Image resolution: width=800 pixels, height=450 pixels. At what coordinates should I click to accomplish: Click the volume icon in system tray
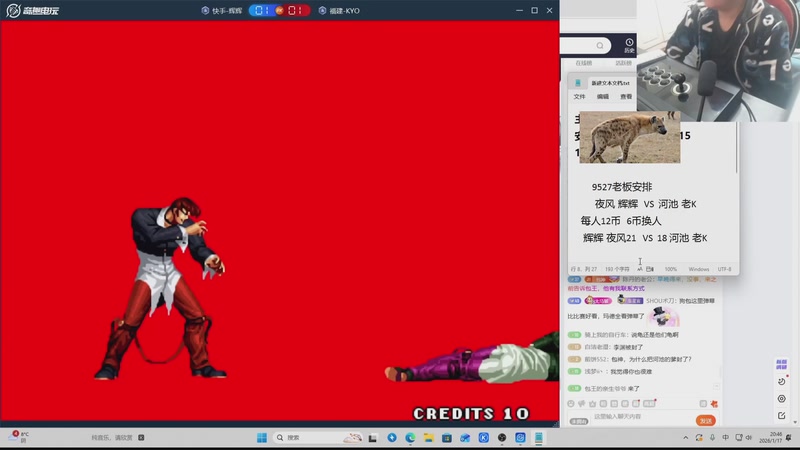[x=749, y=438]
